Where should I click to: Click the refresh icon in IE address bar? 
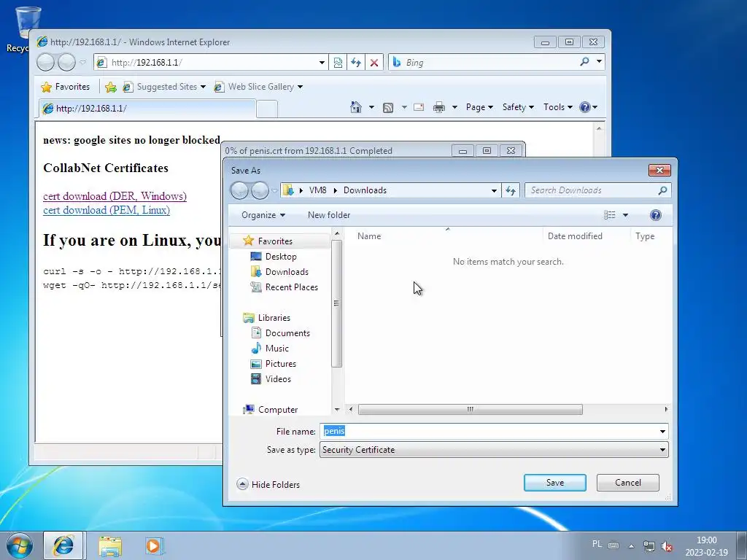coord(356,63)
